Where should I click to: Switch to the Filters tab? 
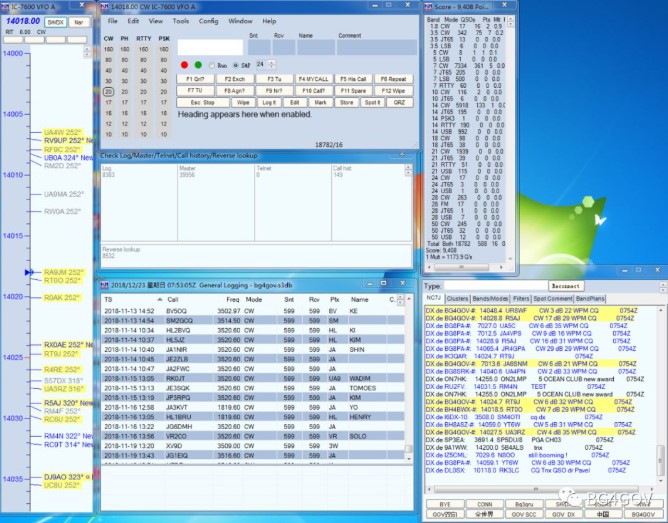[521, 299]
